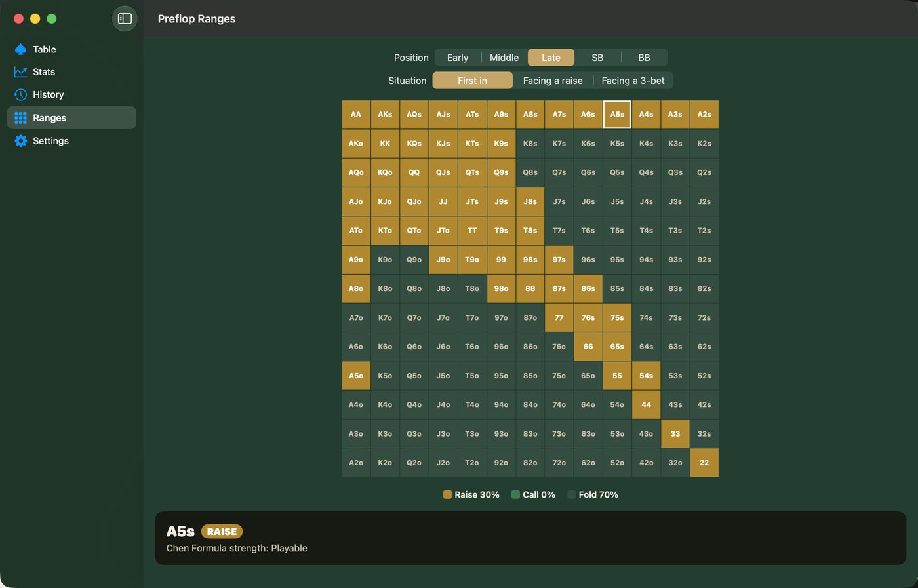Select the Middle position tab

click(x=504, y=58)
